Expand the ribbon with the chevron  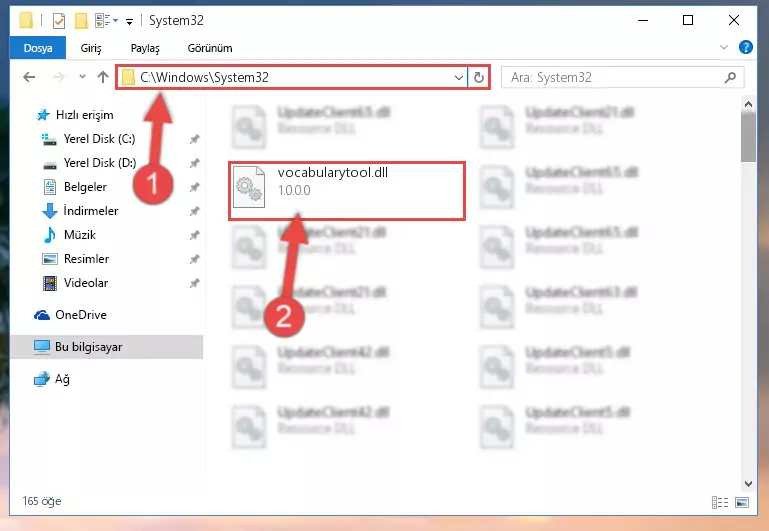[723, 48]
